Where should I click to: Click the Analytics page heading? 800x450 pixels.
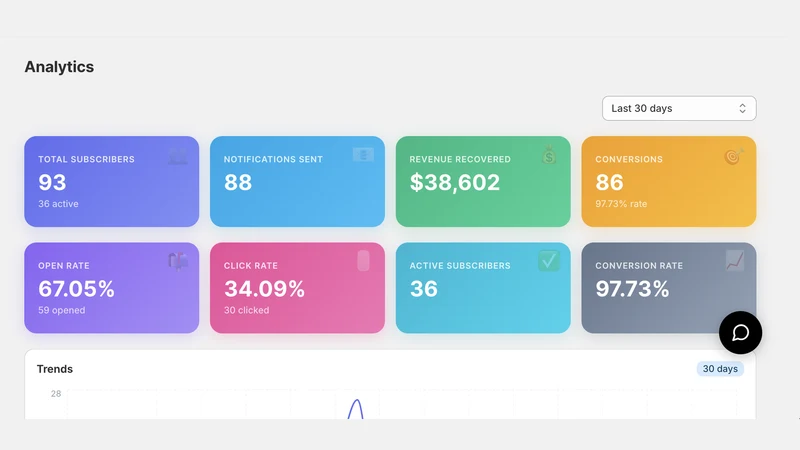point(59,67)
